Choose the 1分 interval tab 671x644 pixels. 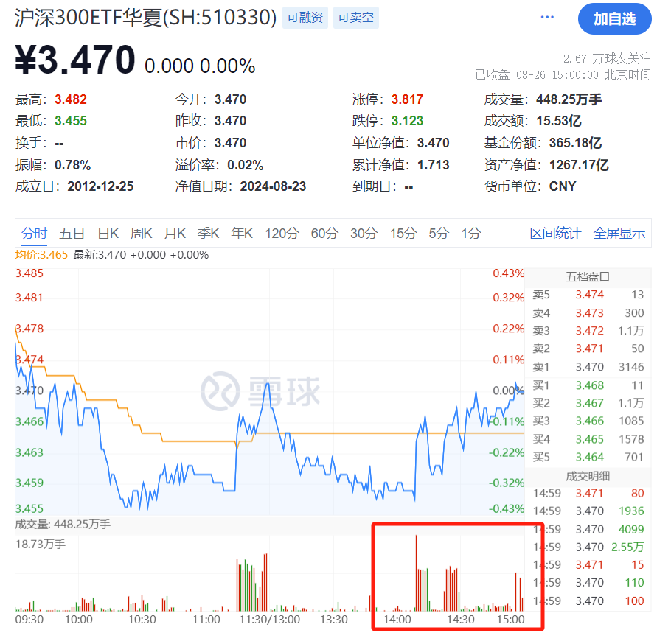tap(470, 234)
